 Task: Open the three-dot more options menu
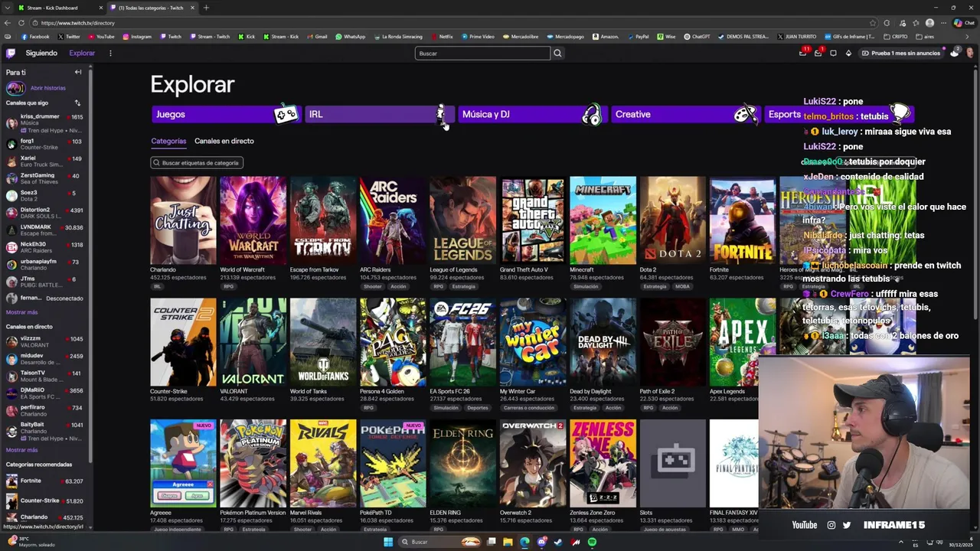click(110, 53)
